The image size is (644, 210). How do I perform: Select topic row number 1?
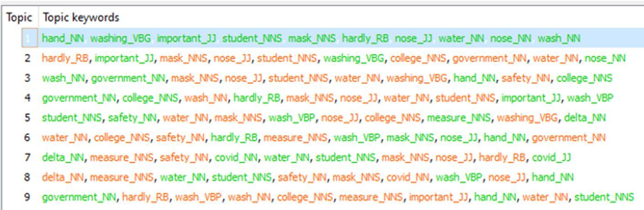click(x=322, y=38)
